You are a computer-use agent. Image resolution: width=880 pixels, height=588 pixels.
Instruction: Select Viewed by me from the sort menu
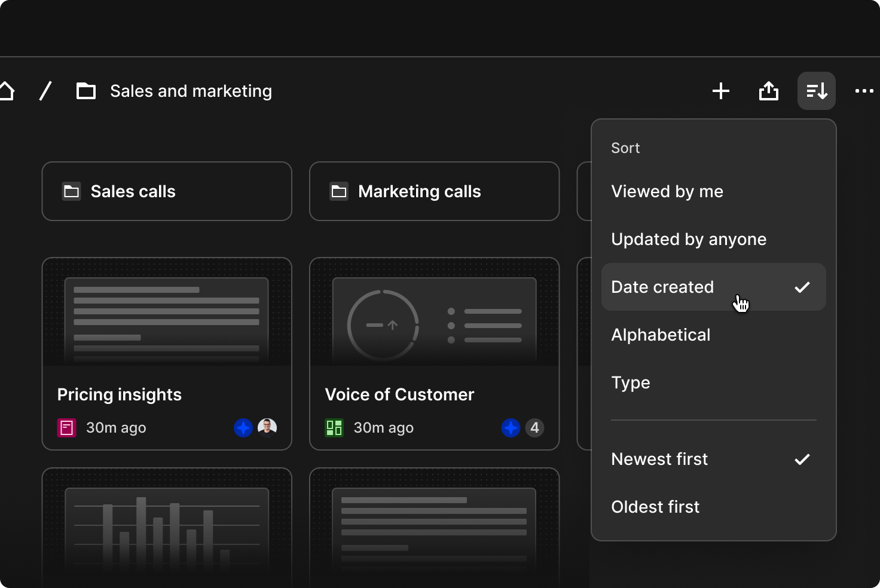667,191
